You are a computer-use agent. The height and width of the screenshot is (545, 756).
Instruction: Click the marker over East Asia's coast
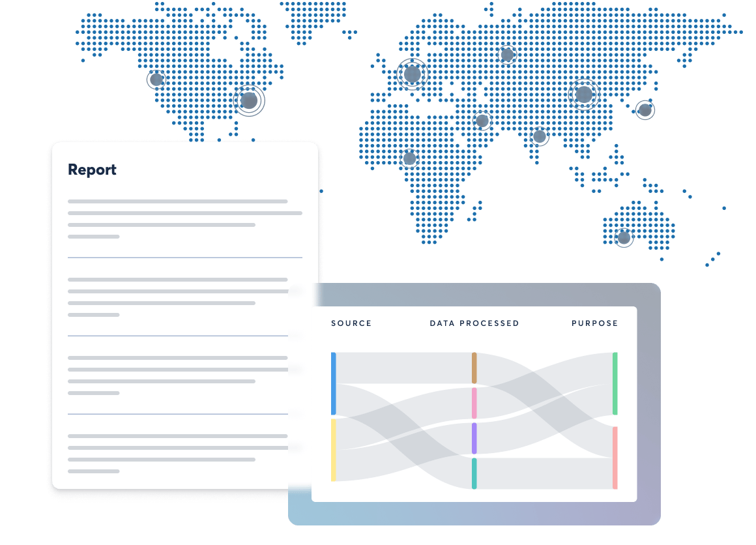pyautogui.click(x=645, y=110)
